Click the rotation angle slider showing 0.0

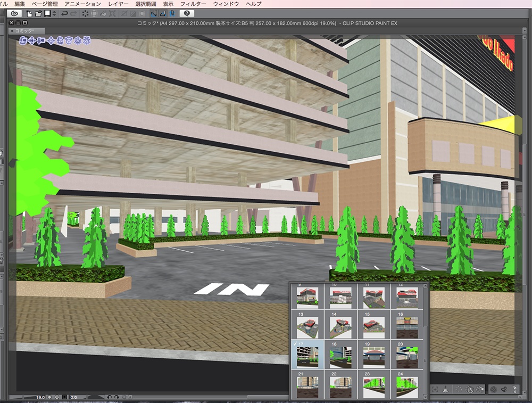[86, 397]
